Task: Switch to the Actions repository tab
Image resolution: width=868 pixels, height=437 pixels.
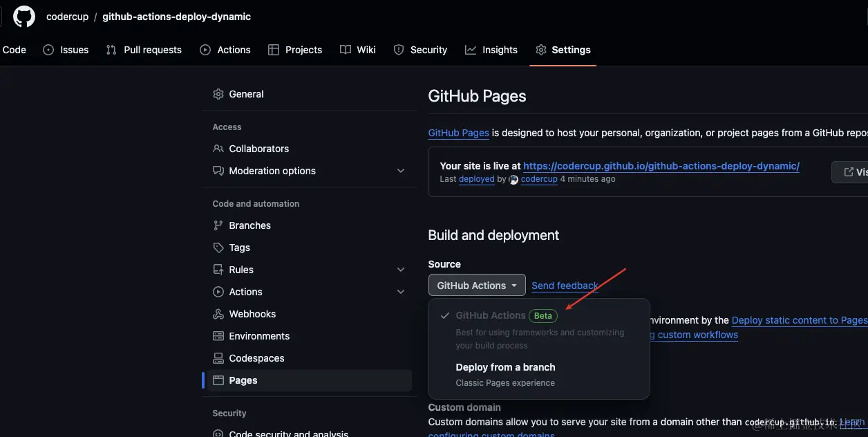Action: (x=225, y=50)
